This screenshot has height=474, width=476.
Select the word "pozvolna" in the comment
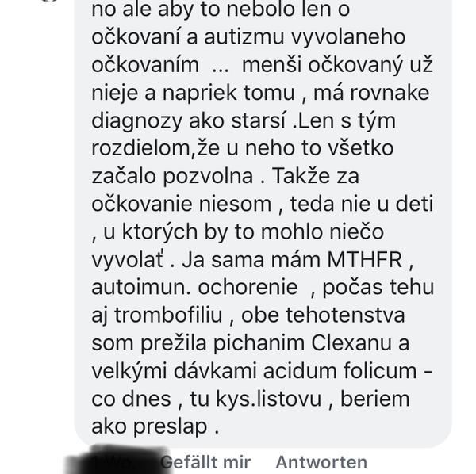tap(208, 177)
